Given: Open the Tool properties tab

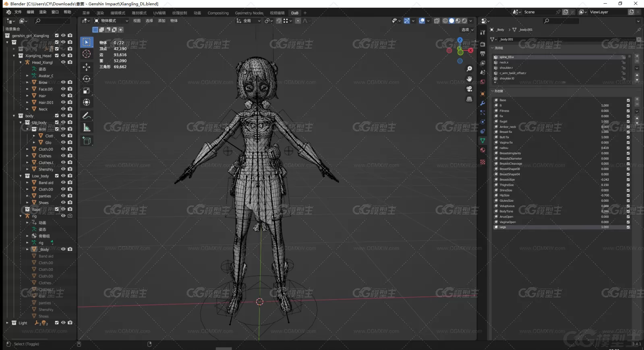Looking at the screenshot, I should click(x=482, y=33).
